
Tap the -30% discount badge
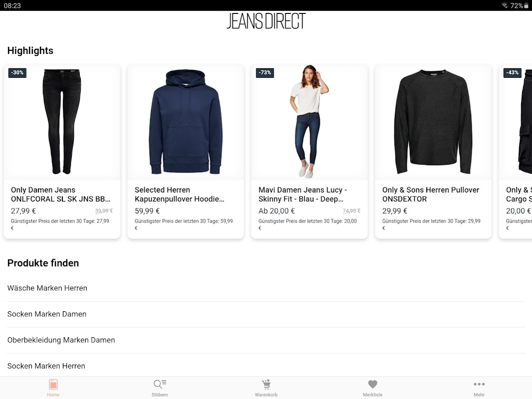point(17,73)
